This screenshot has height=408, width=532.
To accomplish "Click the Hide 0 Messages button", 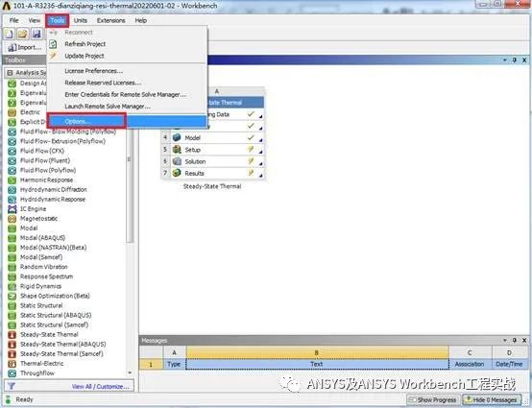I will [491, 400].
